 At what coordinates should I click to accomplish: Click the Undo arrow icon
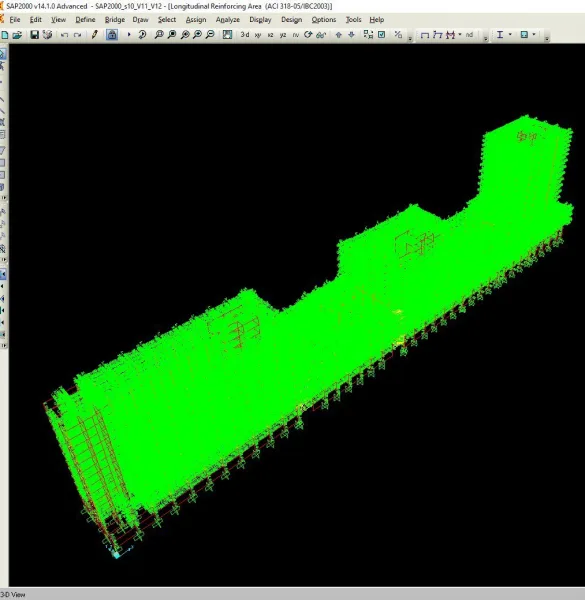[64, 35]
